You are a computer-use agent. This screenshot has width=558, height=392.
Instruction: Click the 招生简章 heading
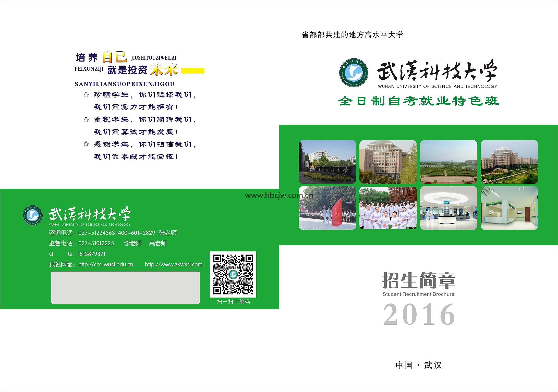[419, 280]
